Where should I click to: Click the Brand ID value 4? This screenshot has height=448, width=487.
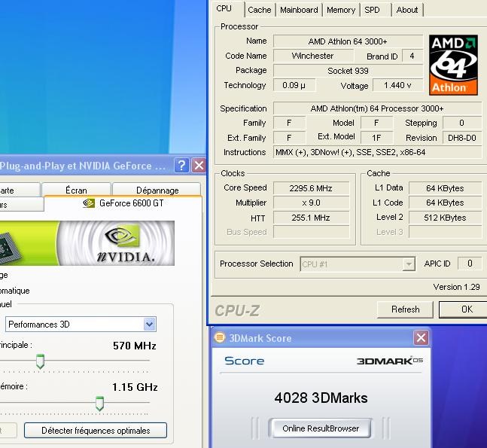[x=412, y=56]
